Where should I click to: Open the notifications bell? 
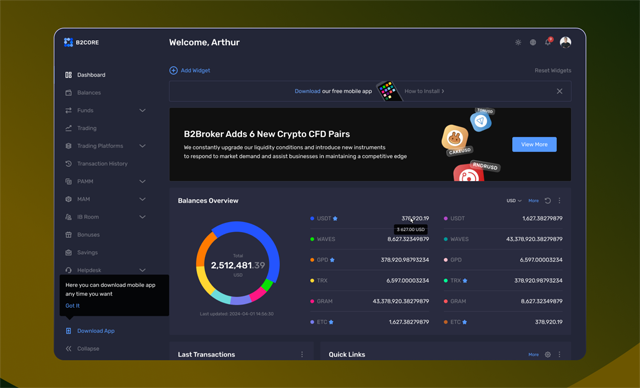click(x=548, y=42)
